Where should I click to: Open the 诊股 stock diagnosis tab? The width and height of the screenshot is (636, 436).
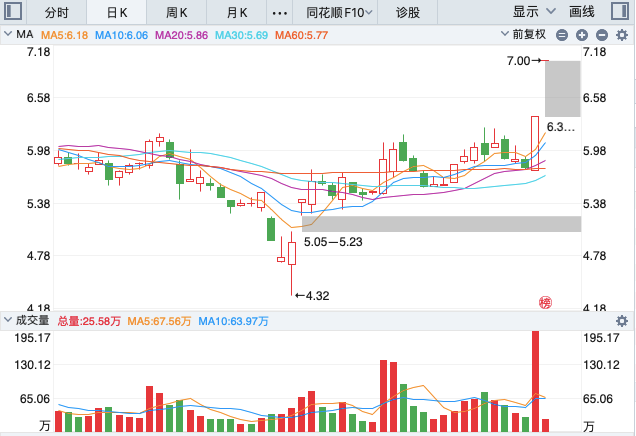tap(408, 13)
